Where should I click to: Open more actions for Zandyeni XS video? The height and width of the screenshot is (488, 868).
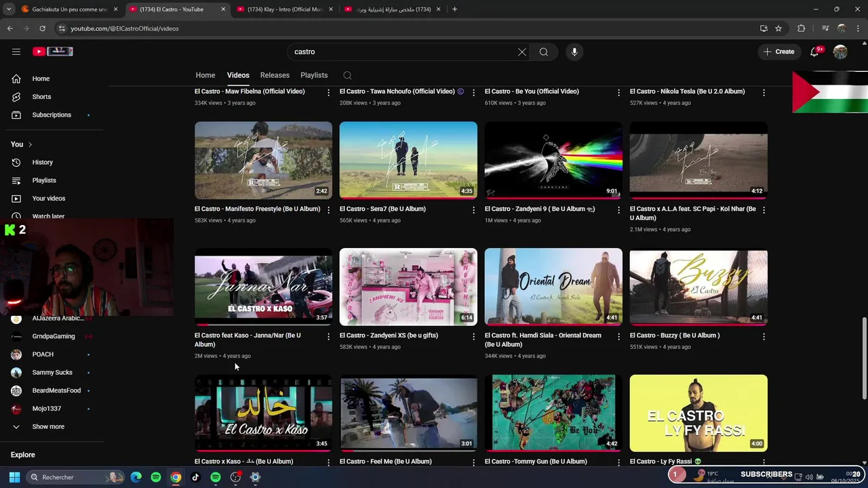click(474, 336)
